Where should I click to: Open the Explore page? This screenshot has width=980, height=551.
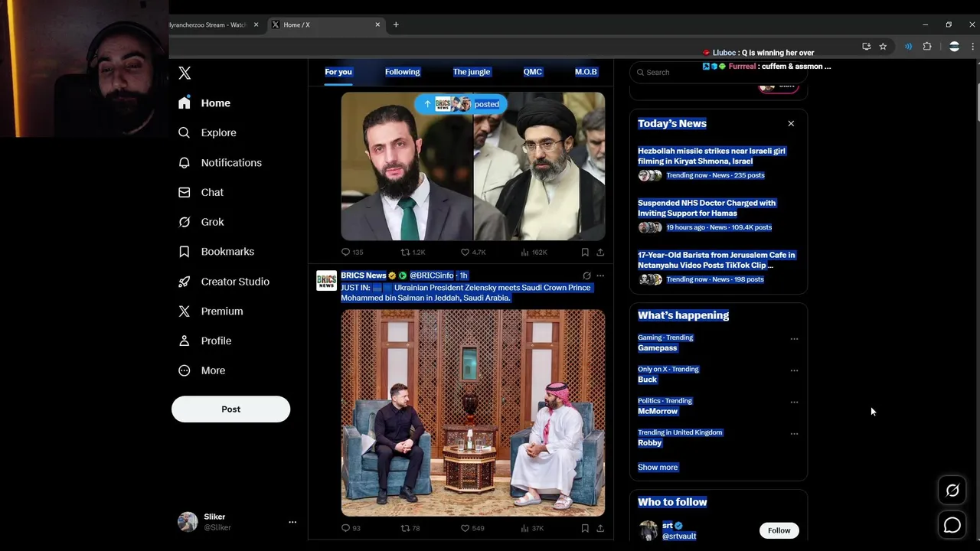click(207, 132)
